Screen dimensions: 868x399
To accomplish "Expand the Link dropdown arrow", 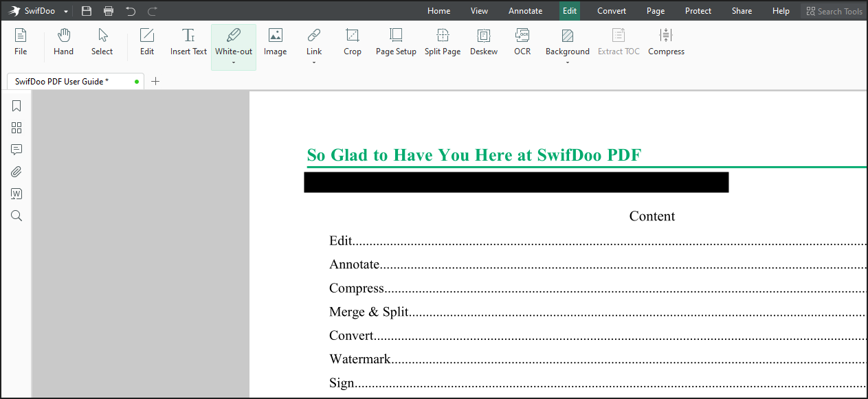I will [x=314, y=62].
